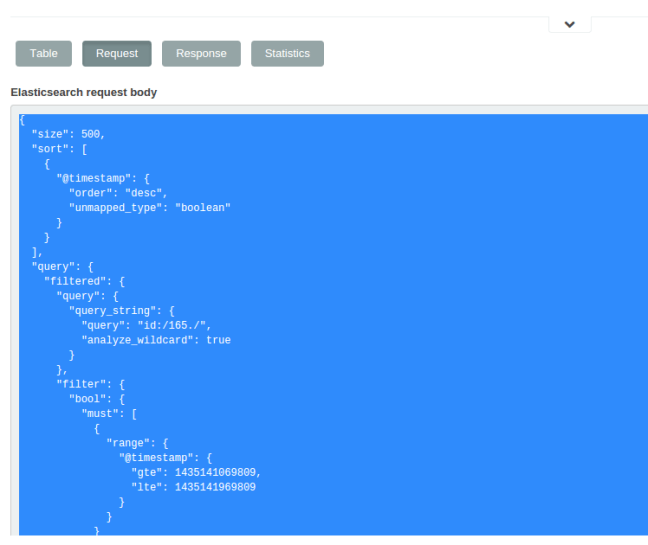Image resolution: width=648 pixels, height=545 pixels.
Task: Click the "unmapped_type": "boolean" line
Action: click(x=150, y=208)
